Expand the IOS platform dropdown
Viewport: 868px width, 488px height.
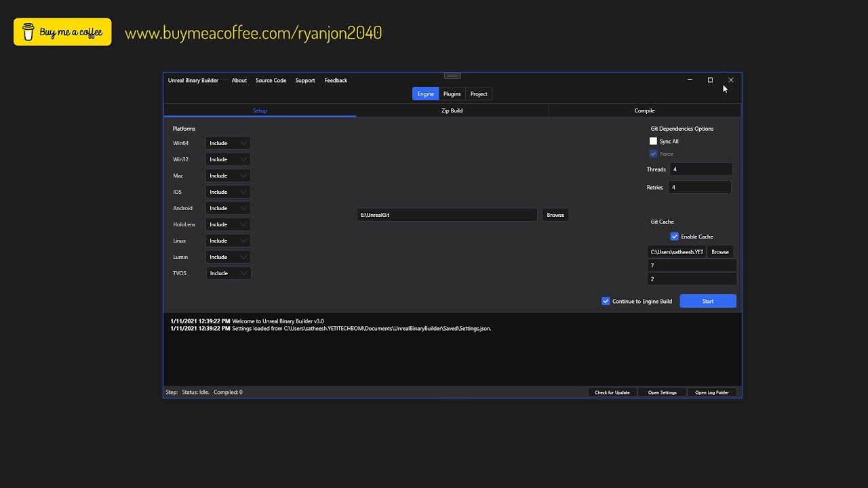coord(229,192)
